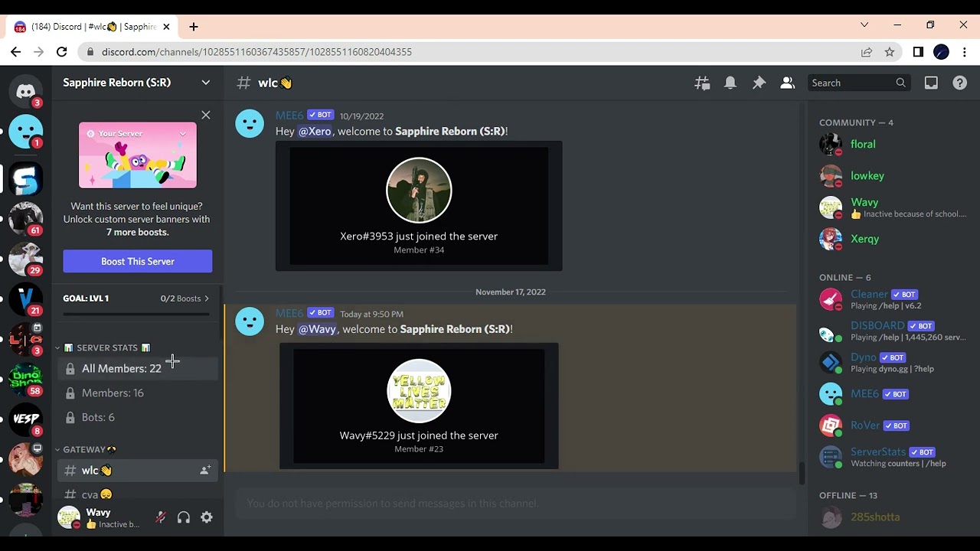980x551 pixels.
Task: Click the chat scrollbar thumb
Action: click(x=802, y=474)
